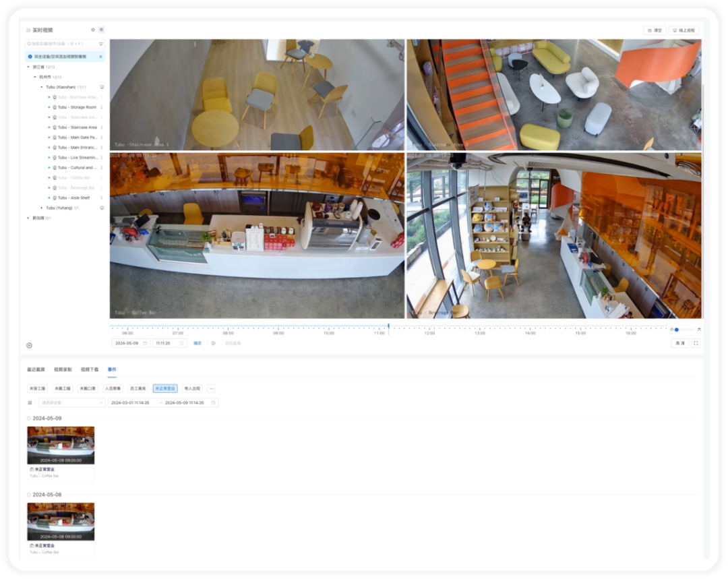Click the clear button at top right

click(655, 30)
